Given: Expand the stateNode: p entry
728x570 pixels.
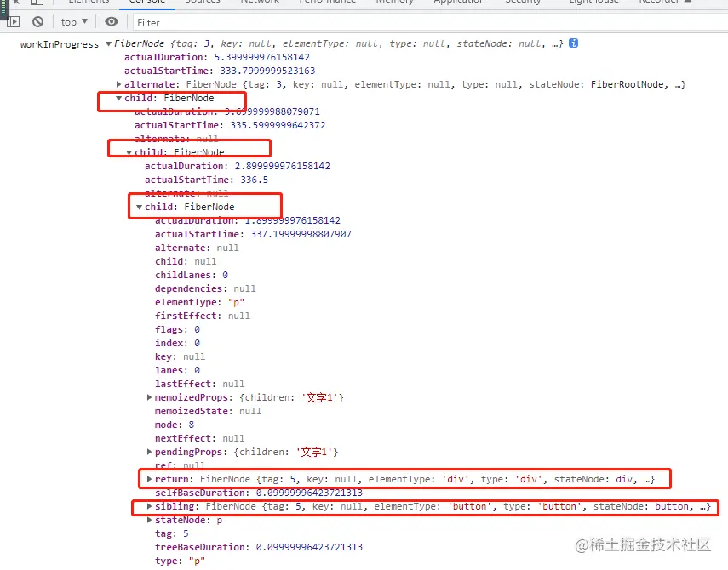Looking at the screenshot, I should [150, 520].
